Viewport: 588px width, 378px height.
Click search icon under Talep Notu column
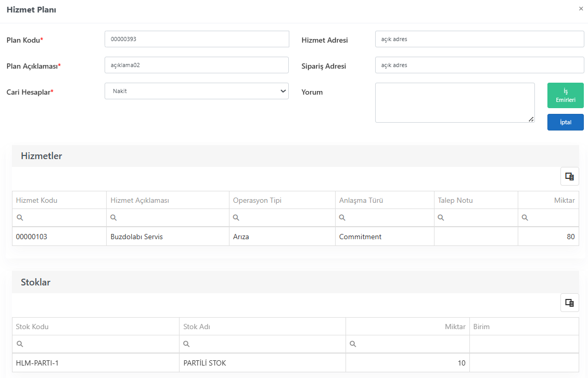pos(441,218)
